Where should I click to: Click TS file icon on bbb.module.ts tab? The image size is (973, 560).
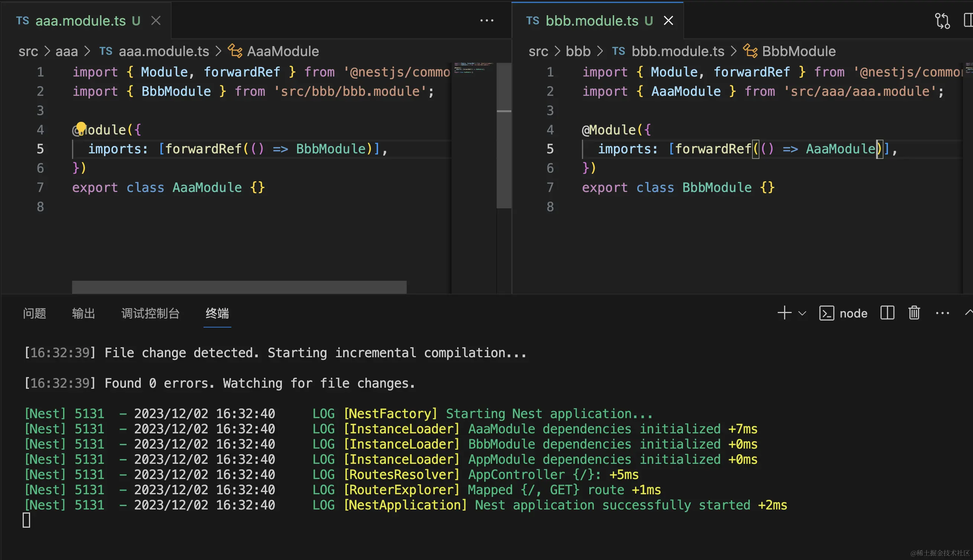click(532, 20)
